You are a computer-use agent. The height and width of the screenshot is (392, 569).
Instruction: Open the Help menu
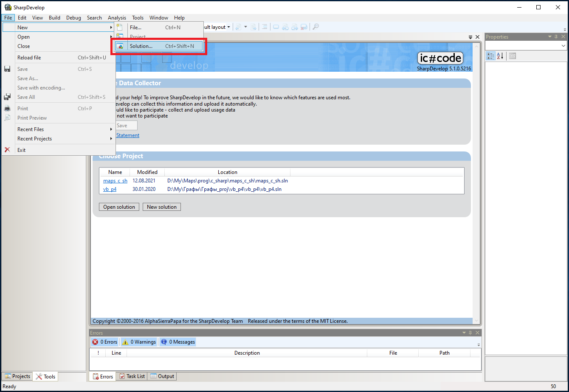point(179,18)
